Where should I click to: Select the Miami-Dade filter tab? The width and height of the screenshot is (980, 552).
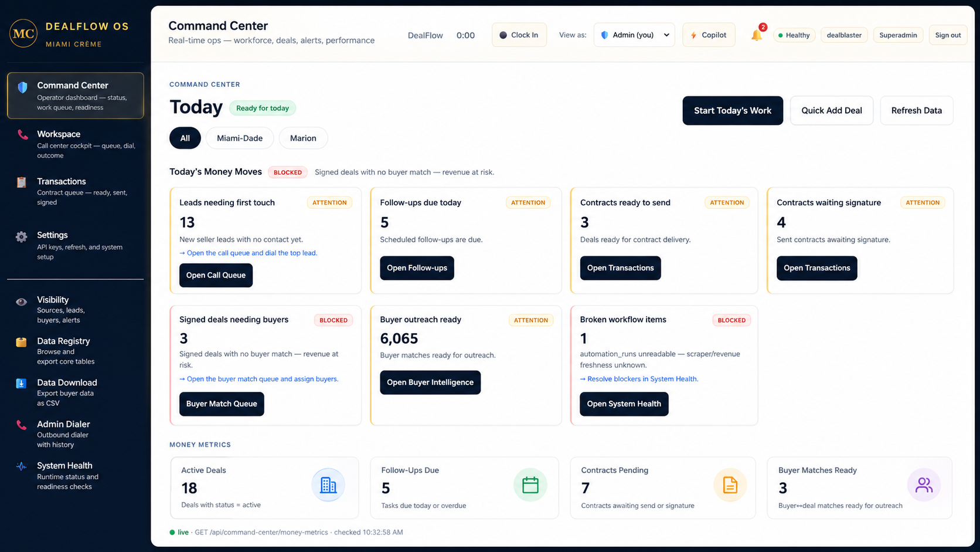[240, 138]
